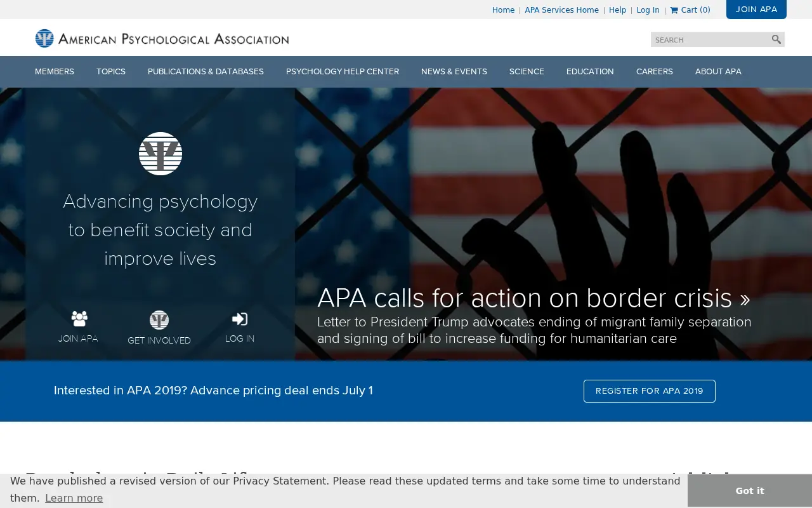Click American Psychological Association wordmark
Screen dimensions: 812x508
pos(174,39)
